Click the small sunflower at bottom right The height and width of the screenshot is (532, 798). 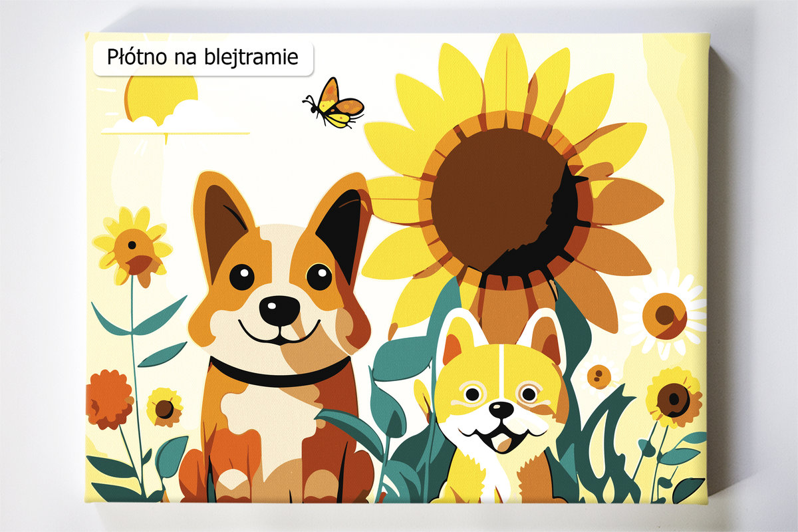coord(673,398)
